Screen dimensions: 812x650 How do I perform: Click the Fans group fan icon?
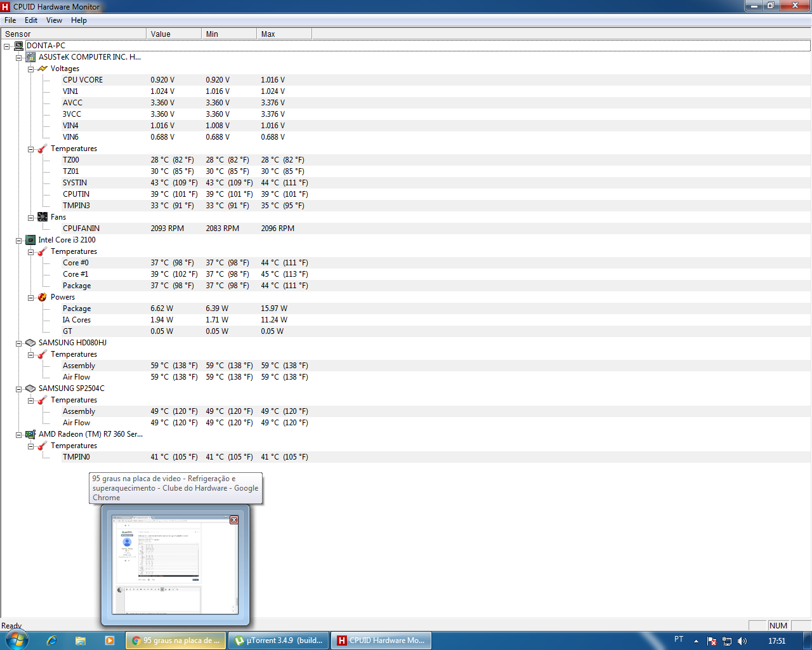[43, 217]
